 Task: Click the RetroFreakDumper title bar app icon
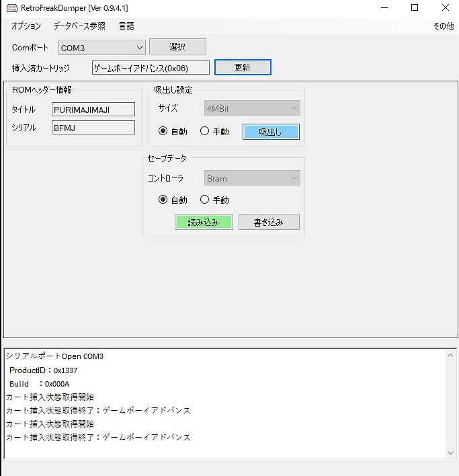pos(12,8)
